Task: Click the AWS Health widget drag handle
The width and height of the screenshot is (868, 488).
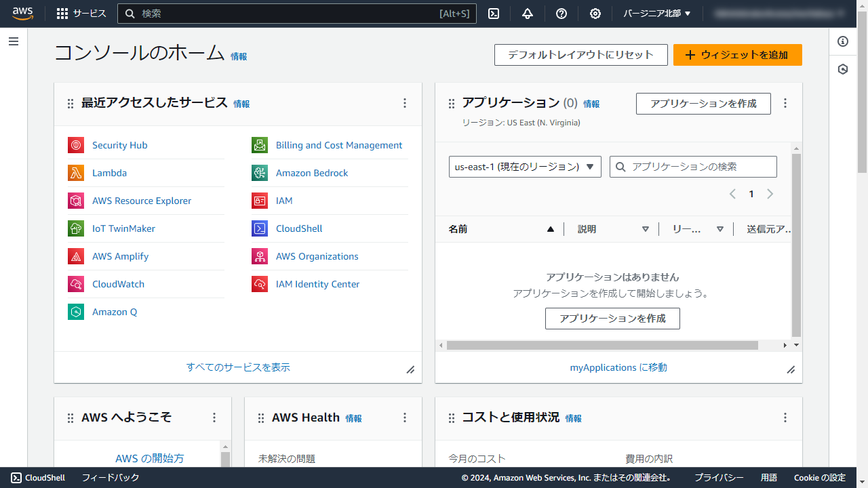Action: coord(261,418)
